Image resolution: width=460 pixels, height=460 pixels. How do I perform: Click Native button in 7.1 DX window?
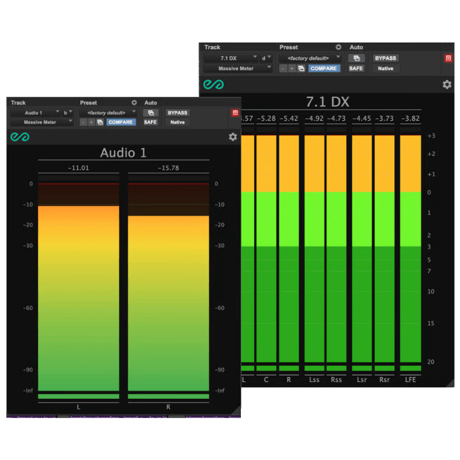(x=385, y=68)
